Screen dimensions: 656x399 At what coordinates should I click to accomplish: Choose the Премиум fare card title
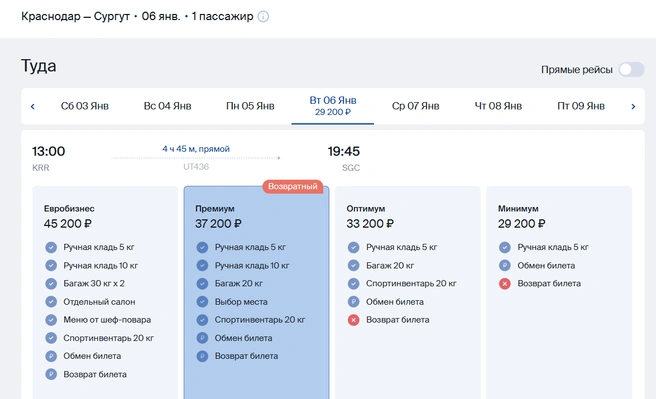click(215, 209)
